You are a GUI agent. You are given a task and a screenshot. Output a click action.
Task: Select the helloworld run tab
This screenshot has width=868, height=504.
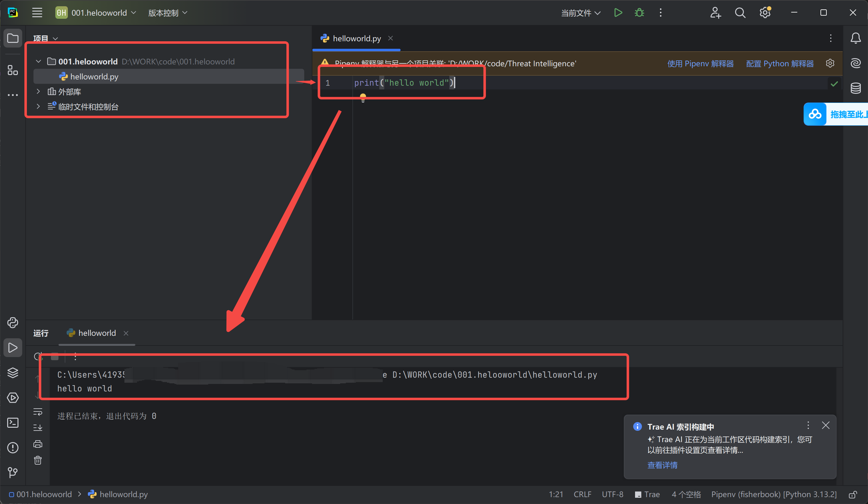97,333
